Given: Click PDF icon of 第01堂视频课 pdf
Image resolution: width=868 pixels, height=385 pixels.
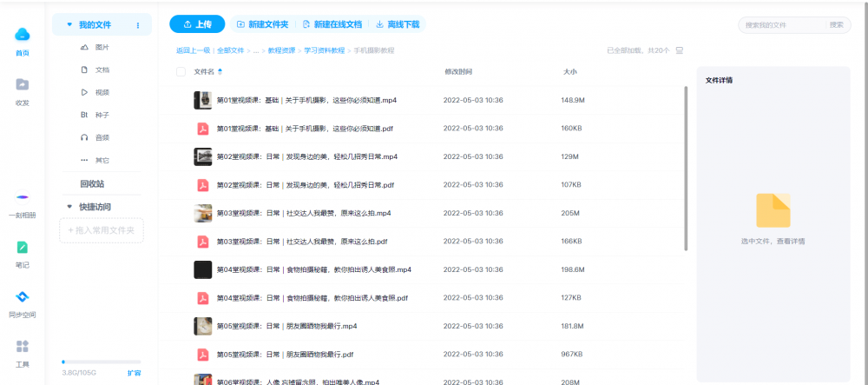Looking at the screenshot, I should point(203,129).
